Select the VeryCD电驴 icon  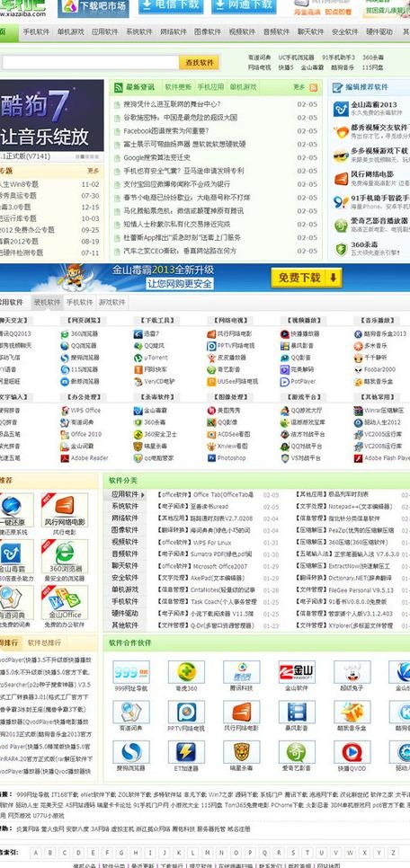(138, 381)
